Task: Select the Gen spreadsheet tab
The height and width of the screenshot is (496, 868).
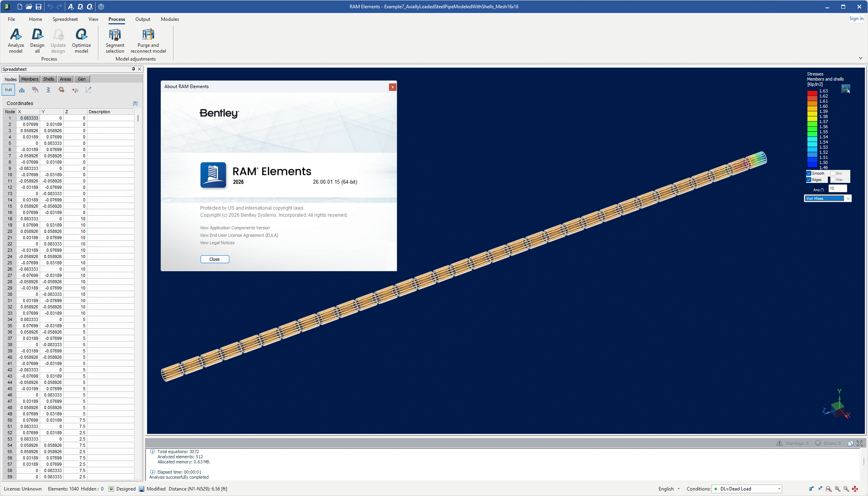Action: 82,79
